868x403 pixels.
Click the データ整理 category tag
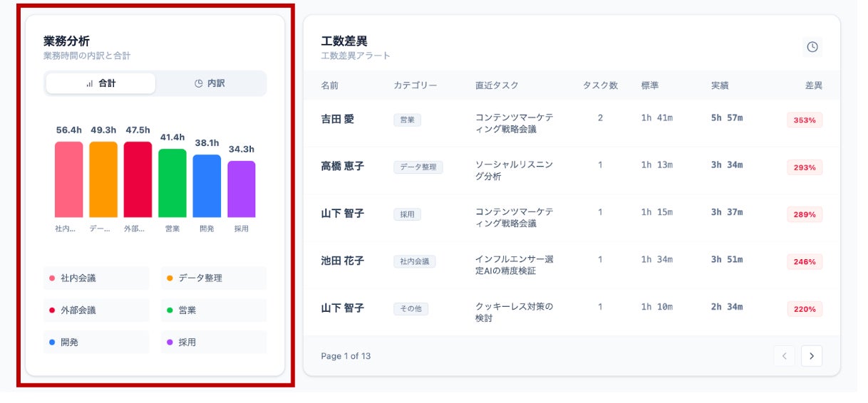click(x=418, y=167)
